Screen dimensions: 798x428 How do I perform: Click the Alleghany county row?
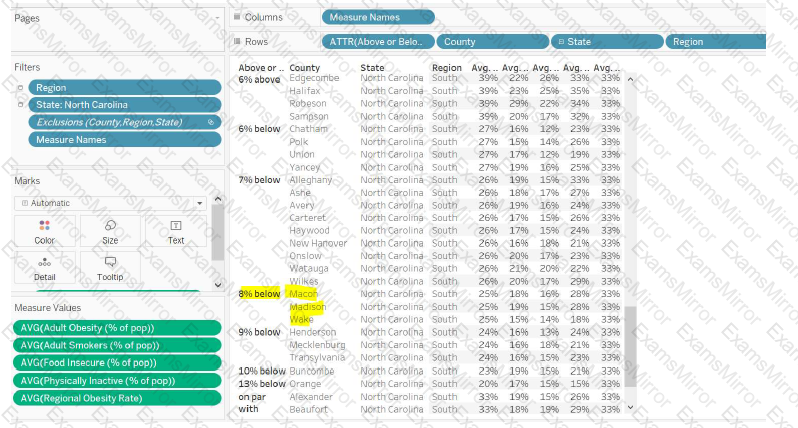tap(310, 180)
